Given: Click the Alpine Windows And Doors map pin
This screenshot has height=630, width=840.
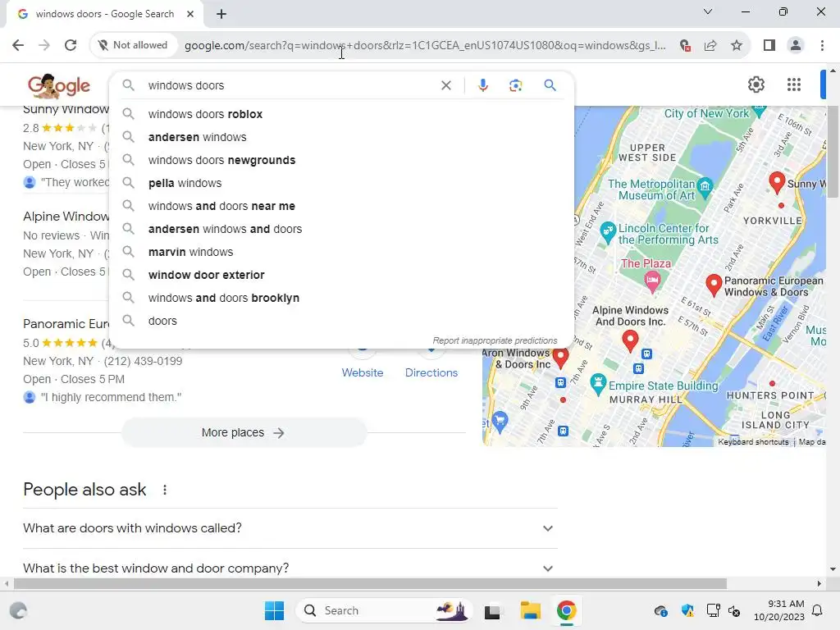Looking at the screenshot, I should [630, 340].
